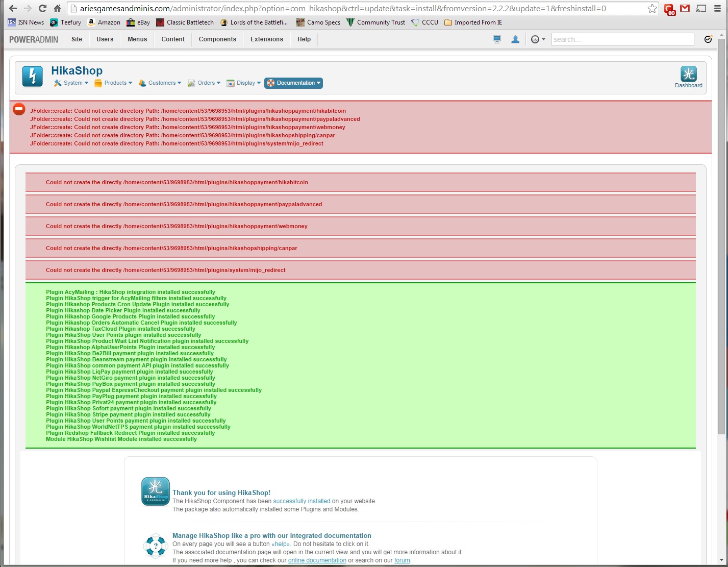Open the blue user profile icon
Image resolution: width=728 pixels, height=567 pixels.
(x=515, y=39)
